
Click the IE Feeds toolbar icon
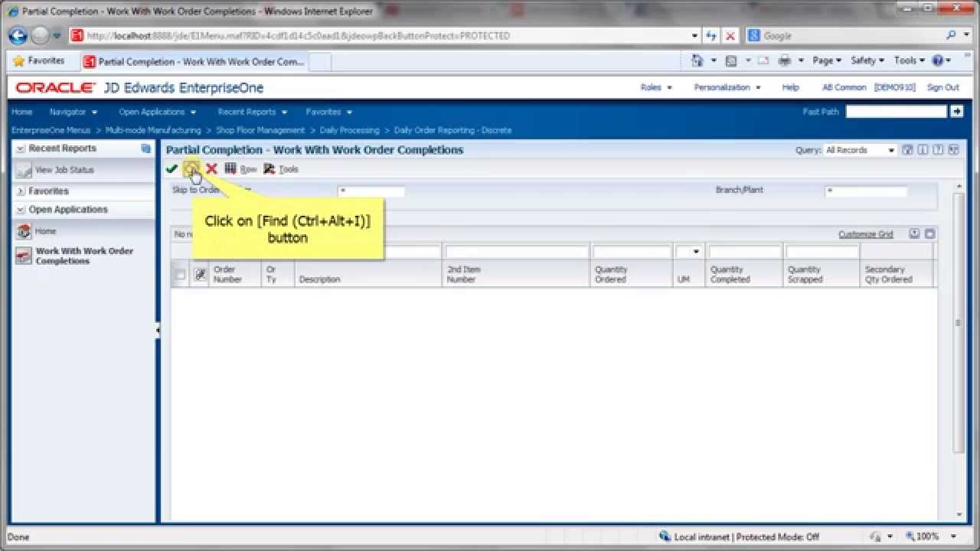click(731, 60)
